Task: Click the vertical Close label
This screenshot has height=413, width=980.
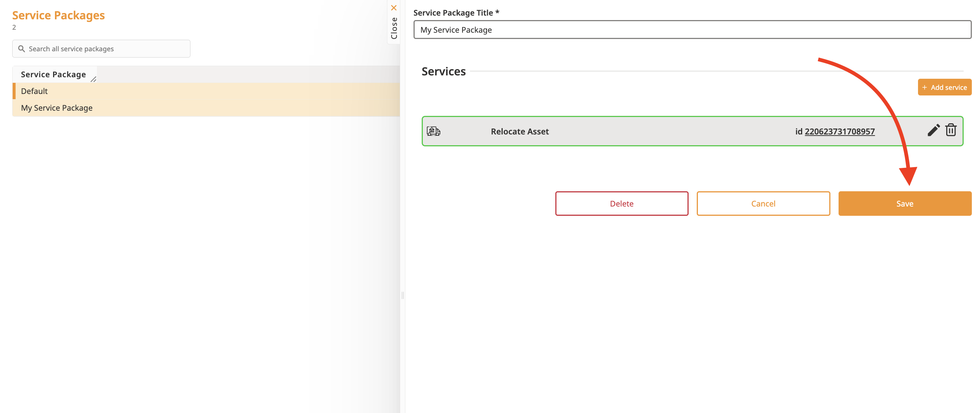Action: click(394, 28)
